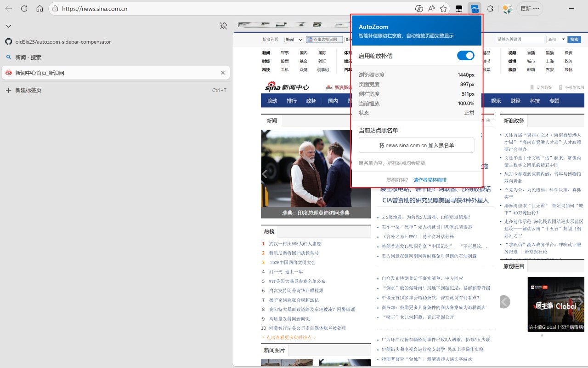This screenshot has width=588, height=368.
Task: Open the 科技 tab in blue nav bar
Action: pyautogui.click(x=535, y=101)
